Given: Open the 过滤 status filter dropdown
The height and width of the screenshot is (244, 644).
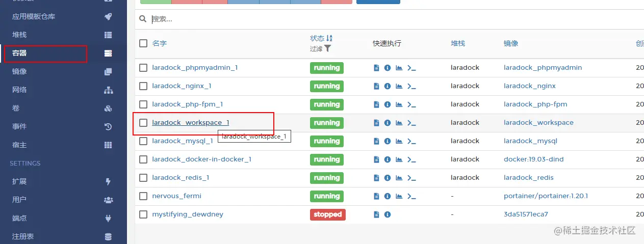Looking at the screenshot, I should click(x=321, y=48).
